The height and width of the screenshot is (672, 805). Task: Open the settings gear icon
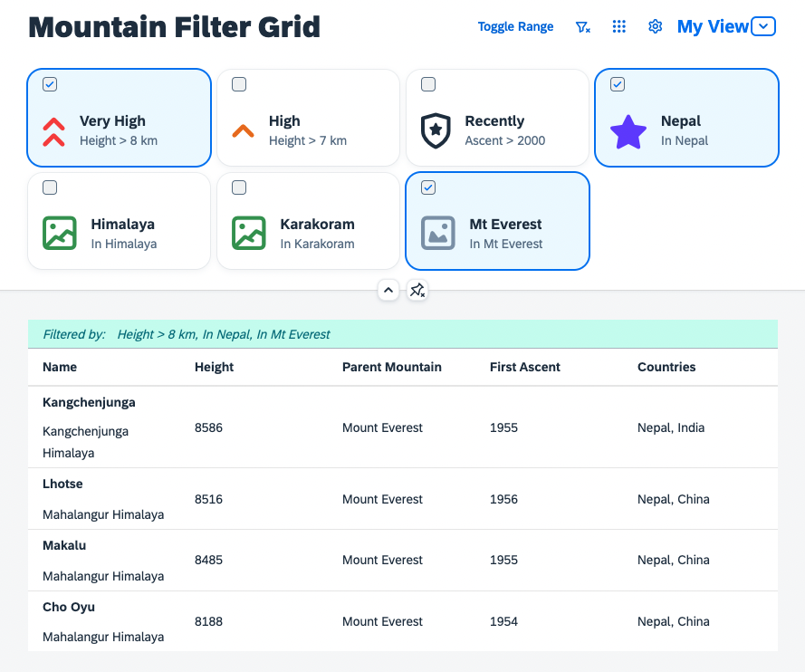coord(655,26)
